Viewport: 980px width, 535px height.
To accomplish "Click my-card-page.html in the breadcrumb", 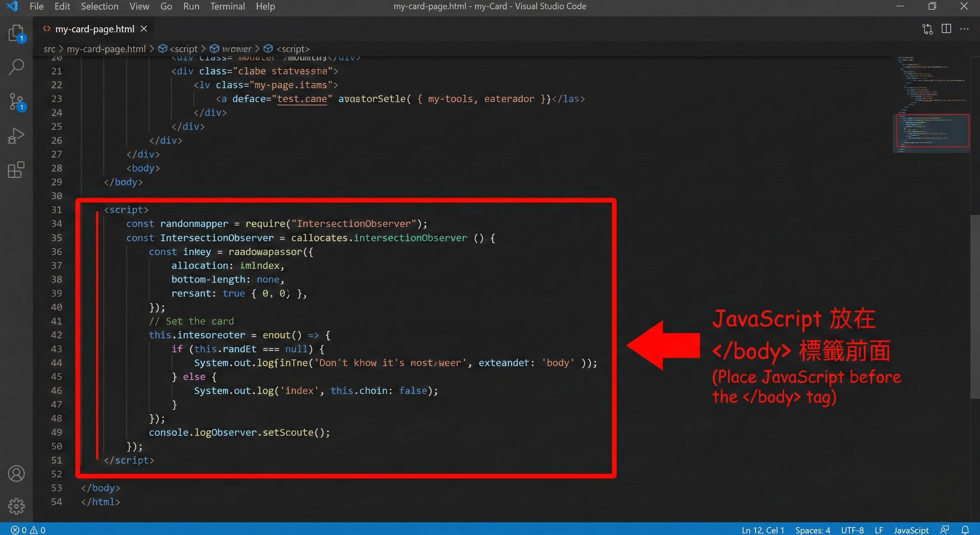I will tap(106, 49).
